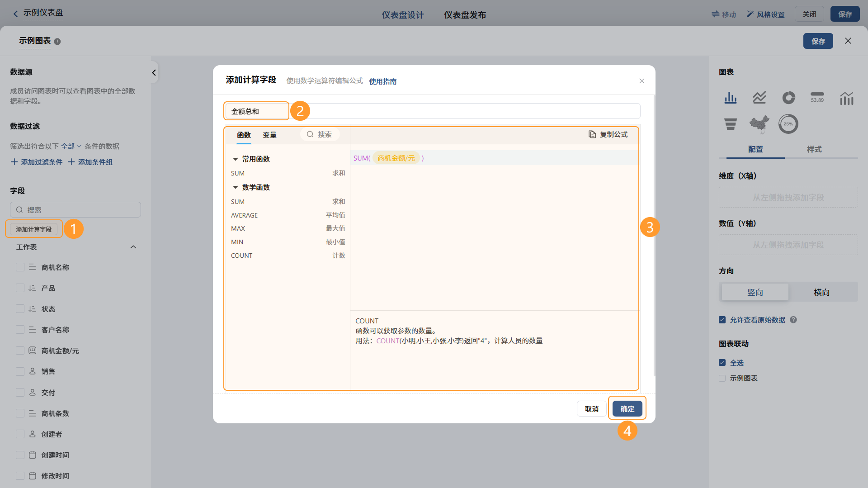
Task: Click the person icon of 销售 field
Action: [x=33, y=371]
